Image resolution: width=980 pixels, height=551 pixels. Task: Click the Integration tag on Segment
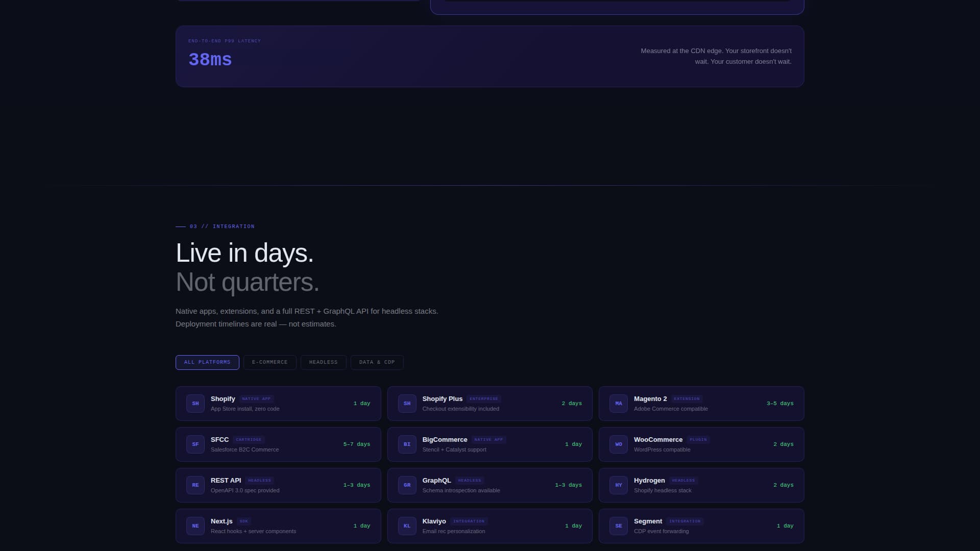tap(685, 521)
